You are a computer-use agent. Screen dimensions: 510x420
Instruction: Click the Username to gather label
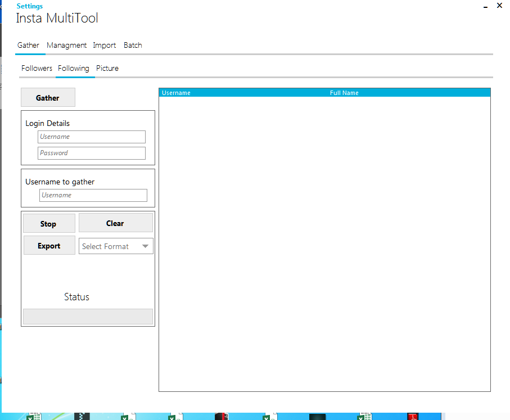60,182
